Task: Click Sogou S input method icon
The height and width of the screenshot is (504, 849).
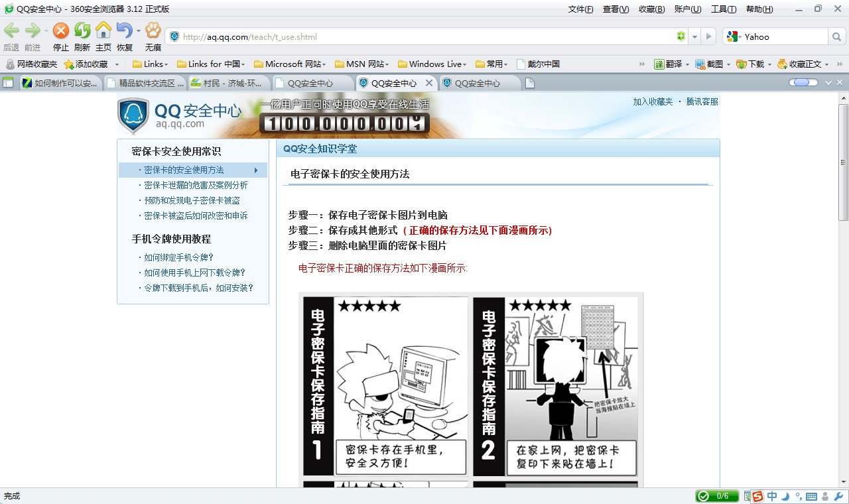Action: (x=758, y=496)
